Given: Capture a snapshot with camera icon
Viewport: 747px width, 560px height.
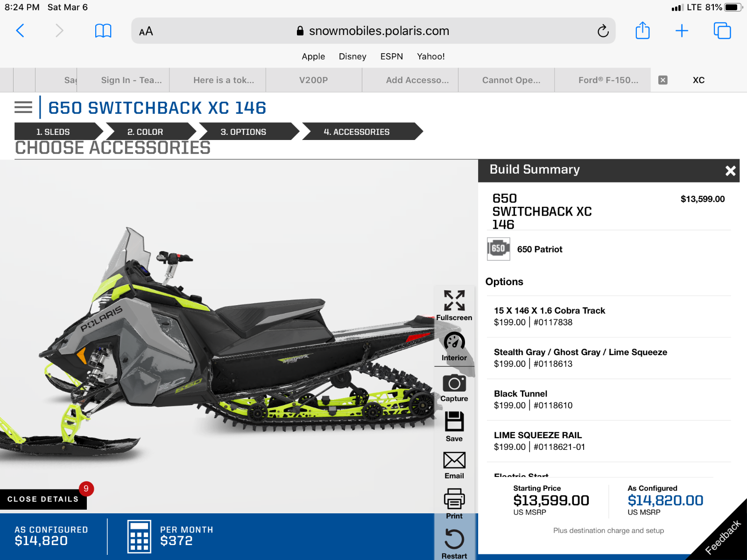Looking at the screenshot, I should 454,388.
